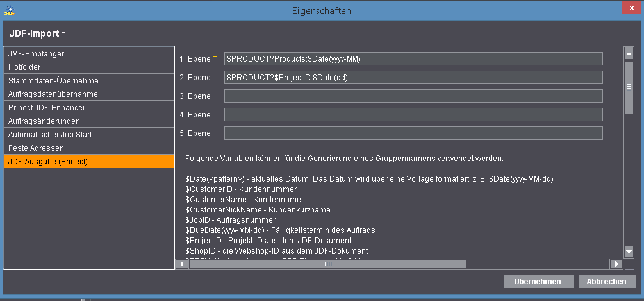
Task: Click the horizontal scrollbar left arrow
Action: pos(183,264)
